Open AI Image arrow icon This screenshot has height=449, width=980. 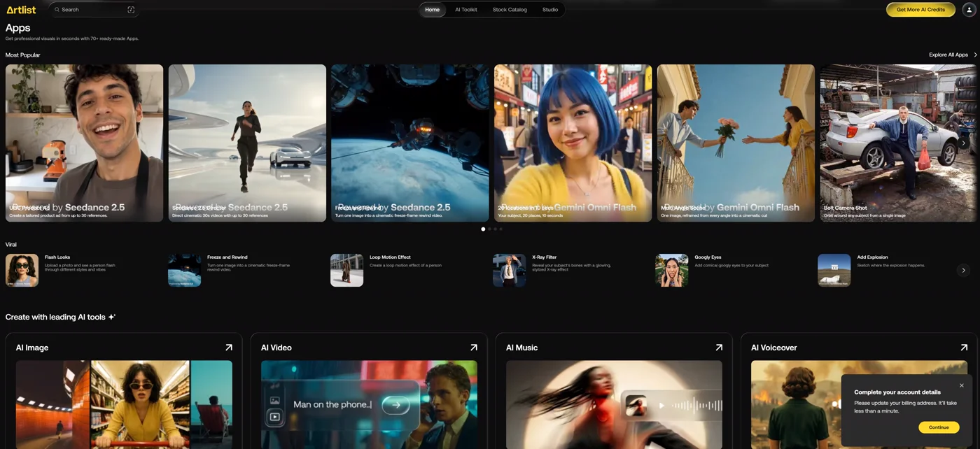(228, 348)
